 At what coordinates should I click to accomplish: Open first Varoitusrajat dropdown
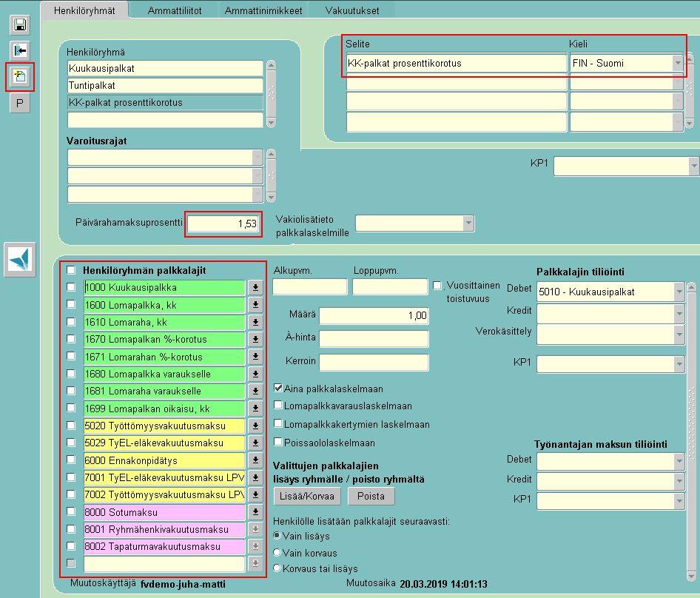point(258,158)
